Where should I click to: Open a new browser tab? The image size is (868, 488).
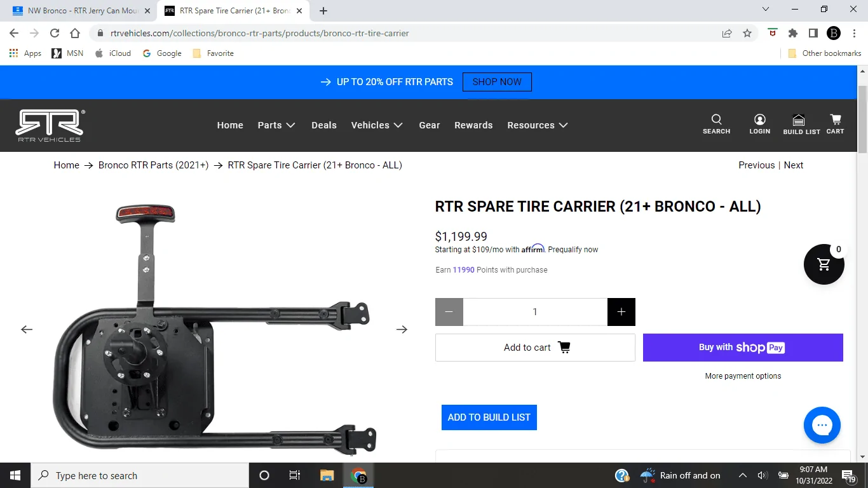323,11
